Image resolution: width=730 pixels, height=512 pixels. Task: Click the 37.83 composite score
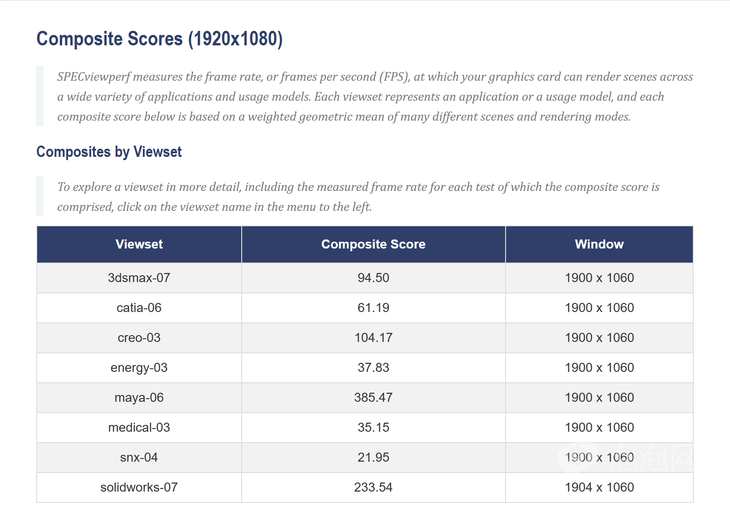373,368
